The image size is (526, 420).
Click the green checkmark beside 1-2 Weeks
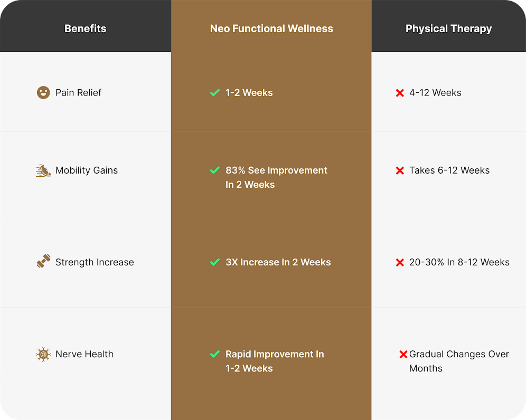(x=215, y=93)
